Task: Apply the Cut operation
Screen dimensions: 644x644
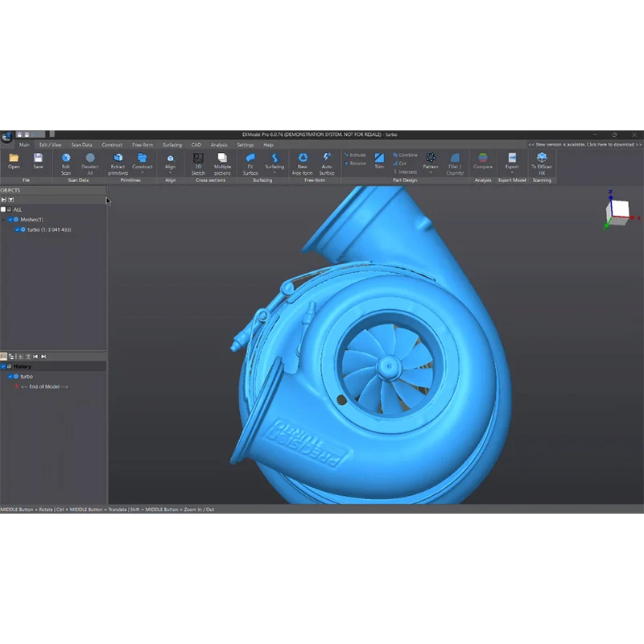Action: click(x=399, y=163)
